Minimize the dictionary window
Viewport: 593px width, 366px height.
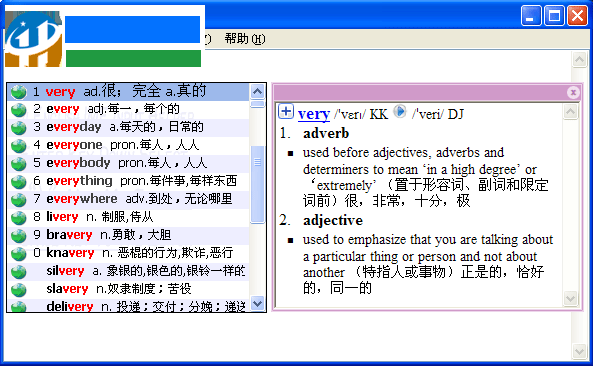pos(531,16)
